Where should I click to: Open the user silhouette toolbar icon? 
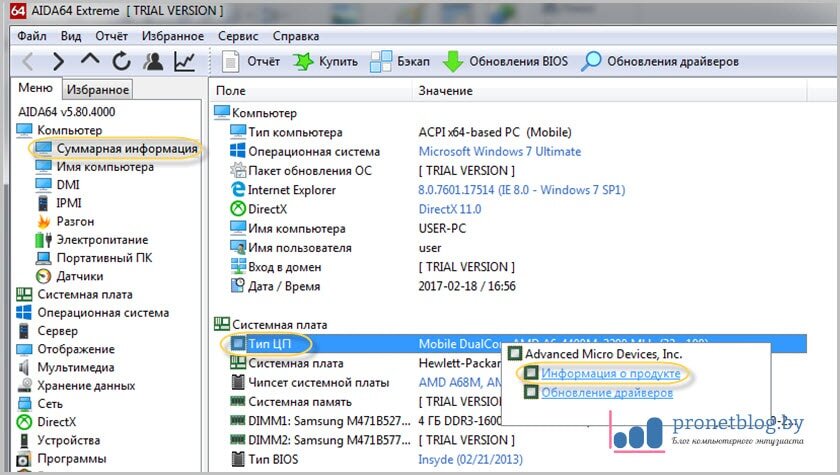tap(153, 62)
